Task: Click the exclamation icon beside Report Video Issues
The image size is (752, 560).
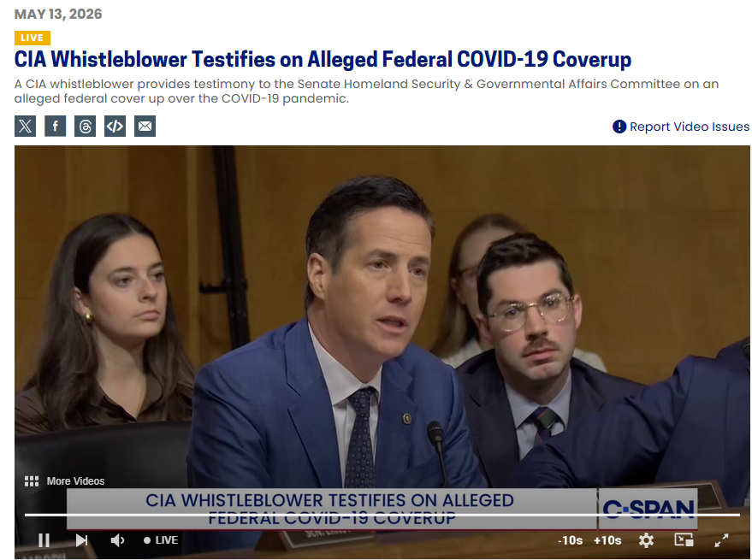Action: 619,127
